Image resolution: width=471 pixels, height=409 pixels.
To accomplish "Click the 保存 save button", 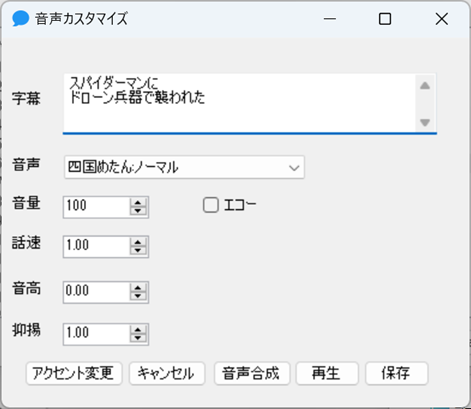I will click(x=397, y=373).
